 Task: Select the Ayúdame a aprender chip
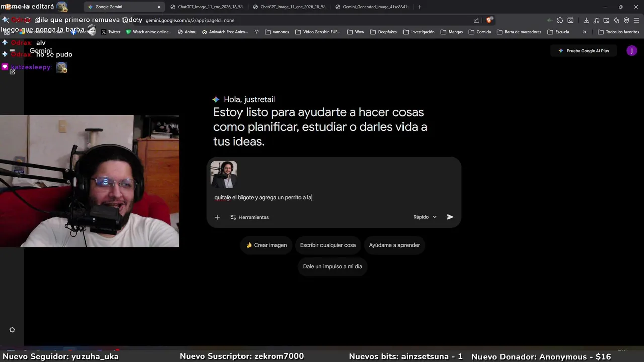tap(394, 245)
